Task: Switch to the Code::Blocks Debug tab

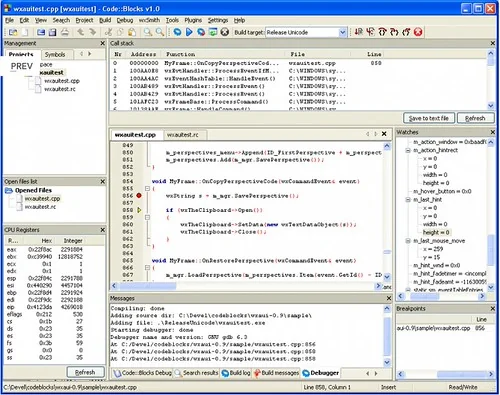Action: click(143, 373)
